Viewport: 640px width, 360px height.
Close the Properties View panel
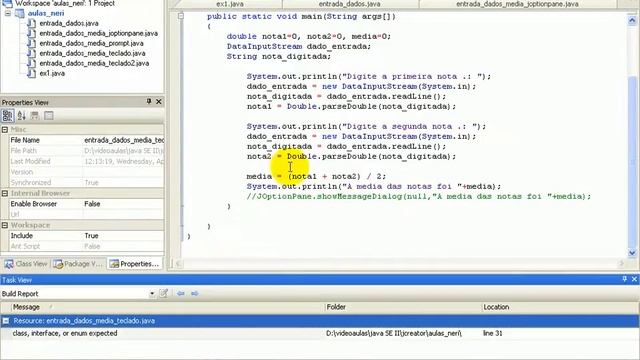click(x=159, y=101)
